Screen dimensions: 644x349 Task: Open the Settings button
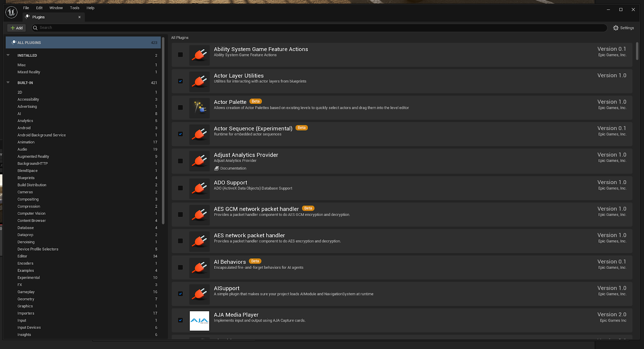623,28
